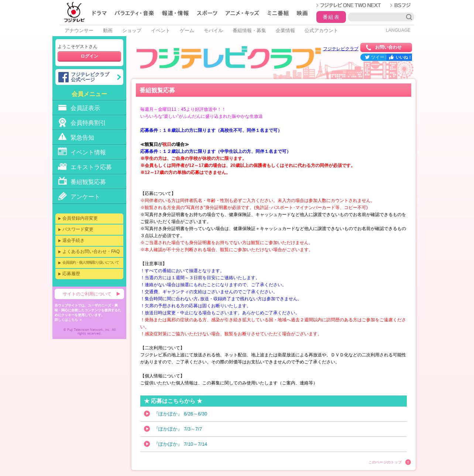This screenshot has height=476, width=474.
Task: Open サイトのご利用について button
Action: [x=89, y=294]
